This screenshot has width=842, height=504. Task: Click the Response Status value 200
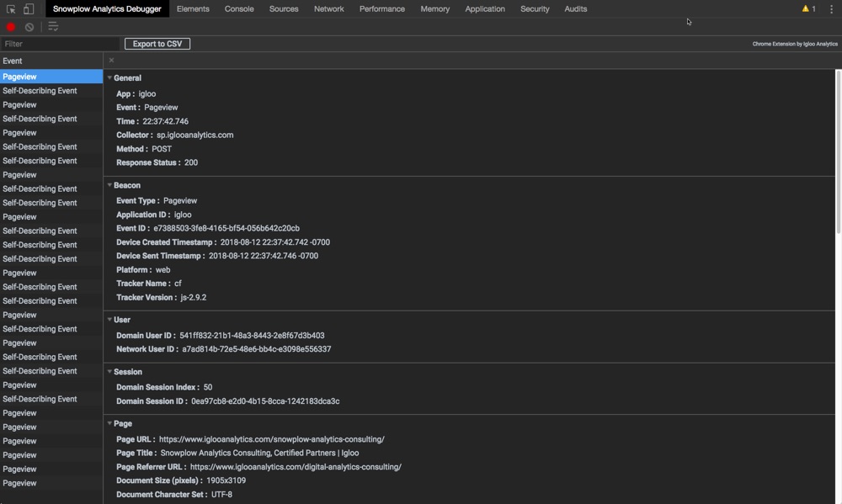(191, 162)
